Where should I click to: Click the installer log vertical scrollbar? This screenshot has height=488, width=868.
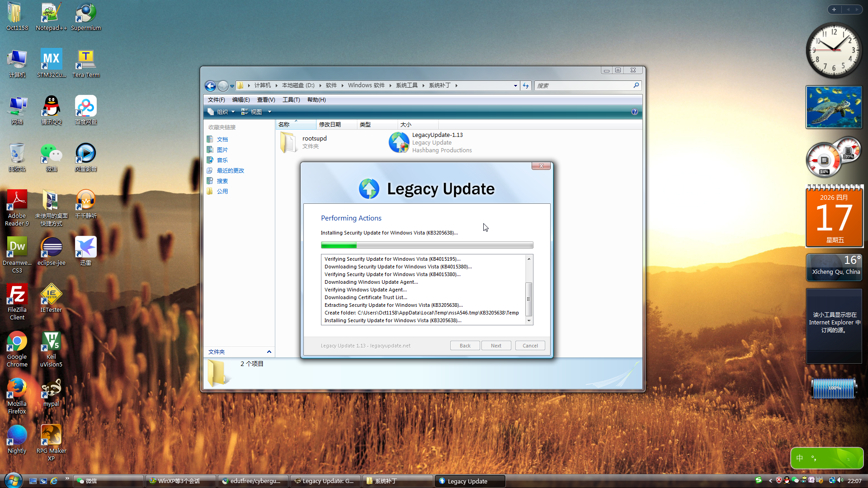click(528, 298)
